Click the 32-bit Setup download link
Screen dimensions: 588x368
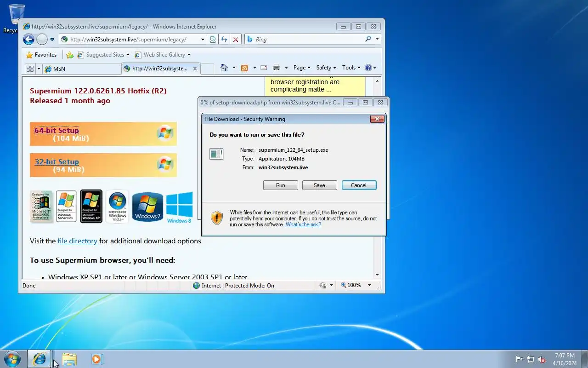click(57, 161)
